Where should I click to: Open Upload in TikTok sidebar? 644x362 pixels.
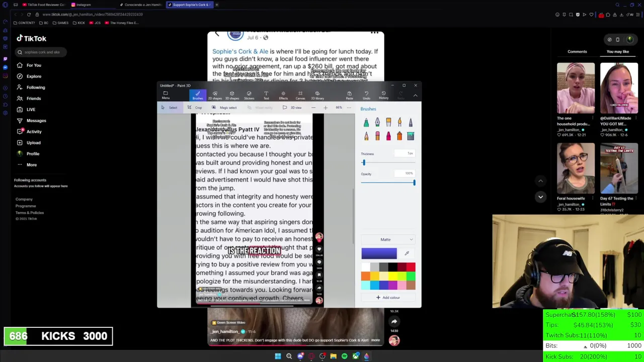click(29, 142)
